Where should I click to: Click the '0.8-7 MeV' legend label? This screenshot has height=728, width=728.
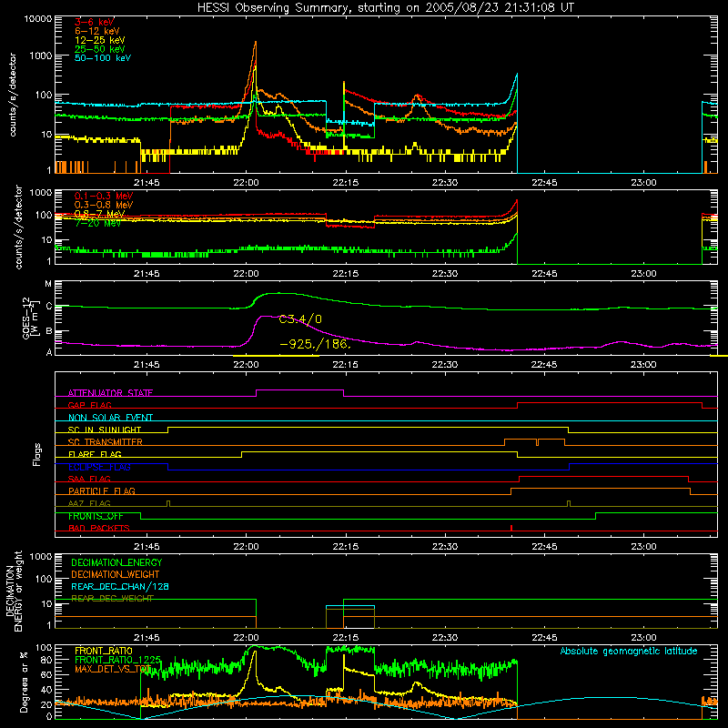tap(99, 214)
